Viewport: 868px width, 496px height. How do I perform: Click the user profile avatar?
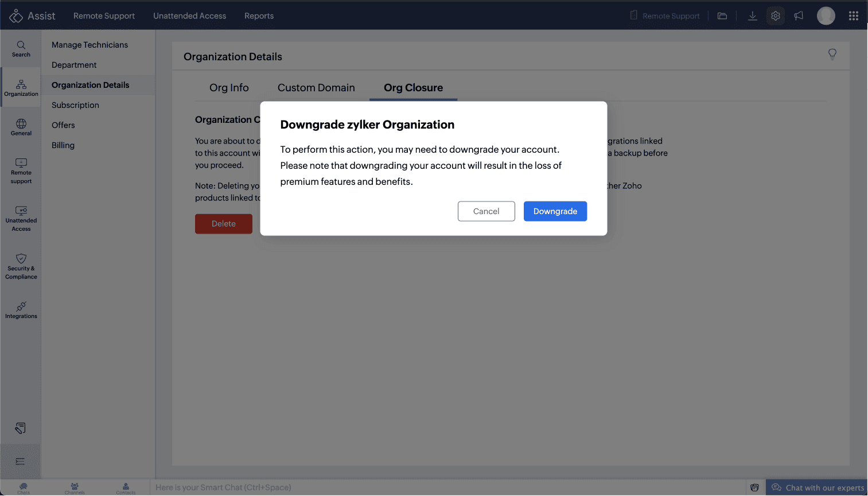click(x=826, y=16)
